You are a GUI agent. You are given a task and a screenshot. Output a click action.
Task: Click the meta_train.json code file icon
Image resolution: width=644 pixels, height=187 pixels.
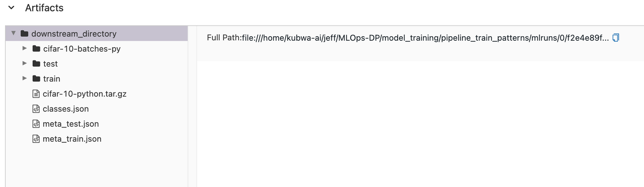click(x=36, y=139)
